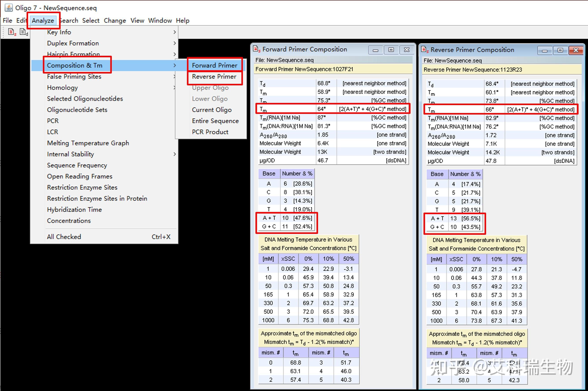Viewport: 588px width, 391px height.
Task: Maximize the Reverse Primer Composition window
Action: coord(560,51)
